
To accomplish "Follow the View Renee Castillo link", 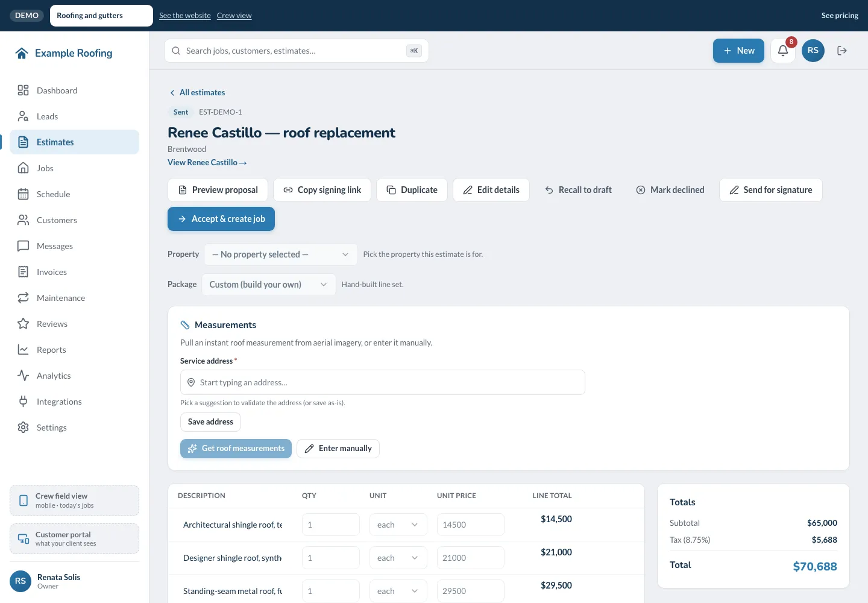I will [207, 162].
